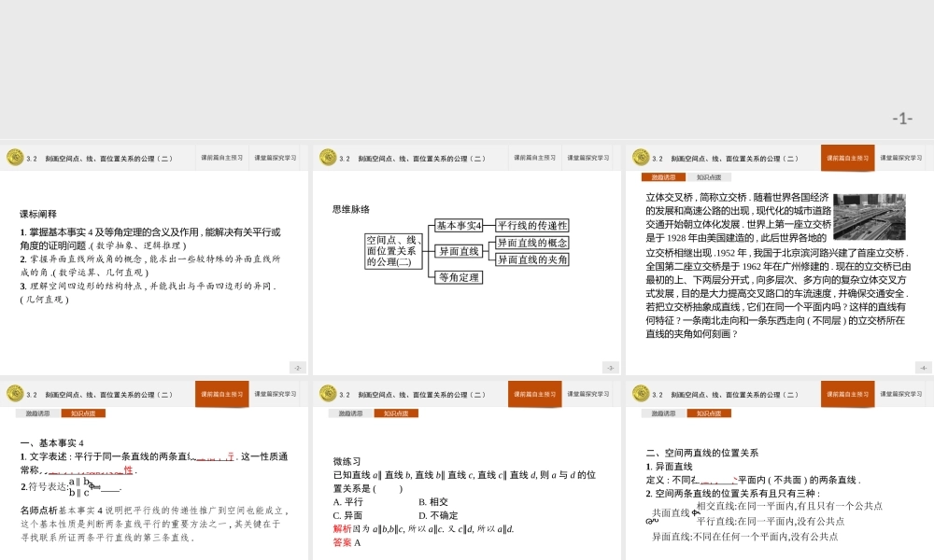Switch to the 课堂篇探究学习 tab on top-left slide
934x560 pixels.
(x=276, y=159)
